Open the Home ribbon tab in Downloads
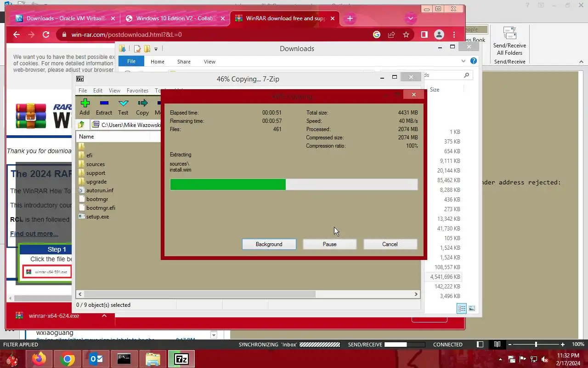Image resolution: width=588 pixels, height=368 pixels. (158, 62)
